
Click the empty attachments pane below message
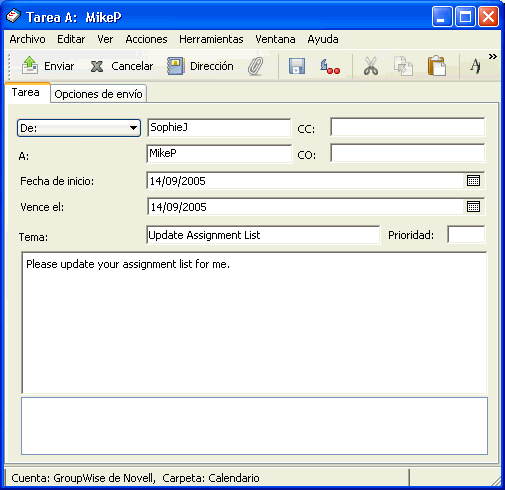click(254, 426)
